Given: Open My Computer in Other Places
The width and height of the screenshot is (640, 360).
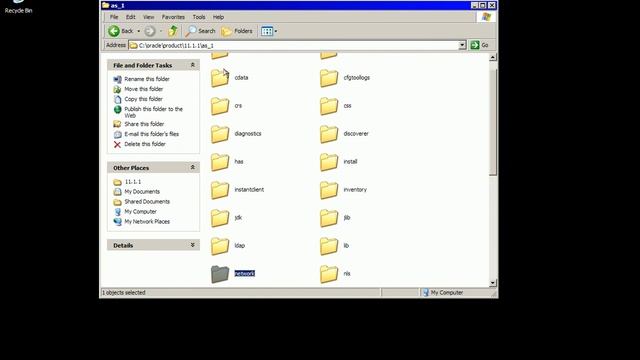Looking at the screenshot, I should click(x=140, y=211).
